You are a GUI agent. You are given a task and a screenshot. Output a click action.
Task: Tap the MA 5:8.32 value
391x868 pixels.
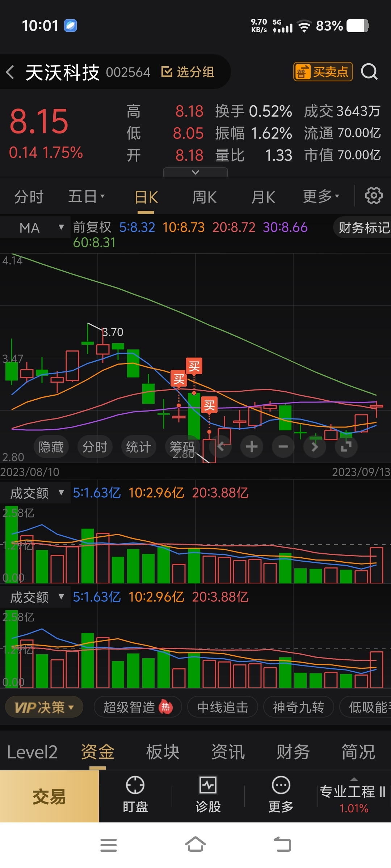coord(137,227)
